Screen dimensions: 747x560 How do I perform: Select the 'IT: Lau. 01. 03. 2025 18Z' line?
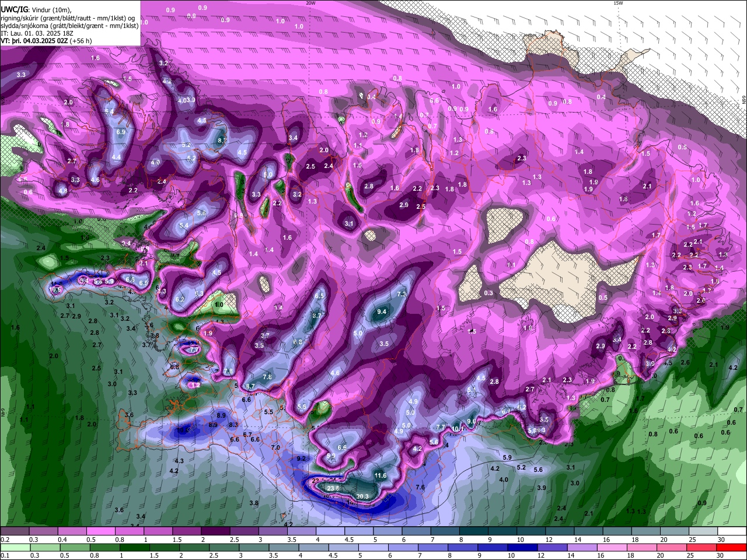point(38,33)
